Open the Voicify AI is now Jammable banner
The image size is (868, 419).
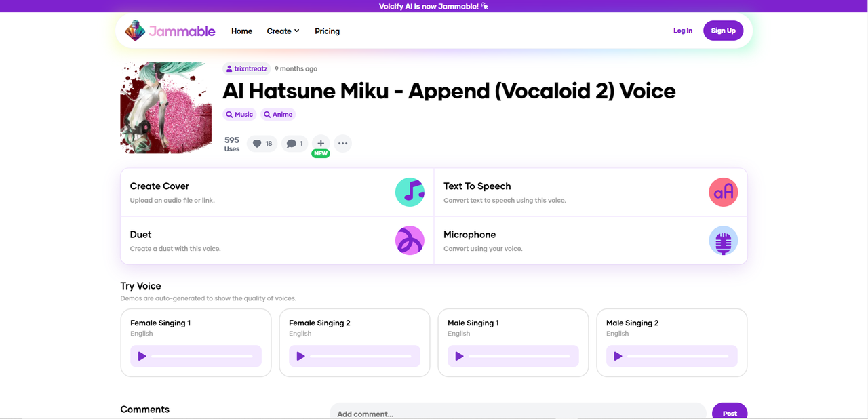pos(434,6)
